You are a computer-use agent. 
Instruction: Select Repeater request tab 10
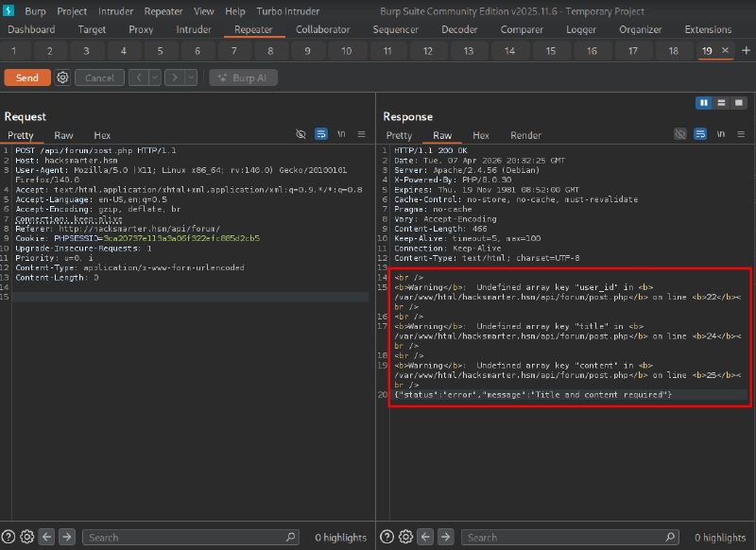pyautogui.click(x=347, y=51)
